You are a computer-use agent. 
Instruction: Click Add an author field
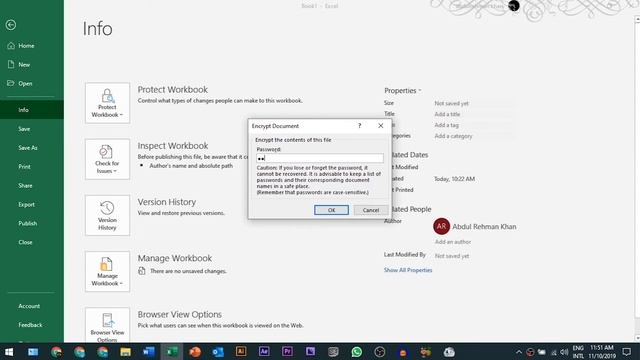(x=453, y=242)
